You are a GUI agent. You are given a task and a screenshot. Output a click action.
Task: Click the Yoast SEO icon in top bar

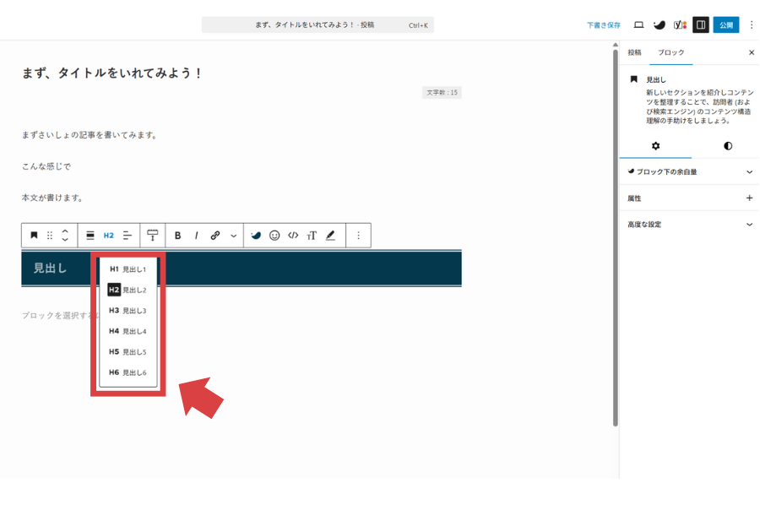680,25
